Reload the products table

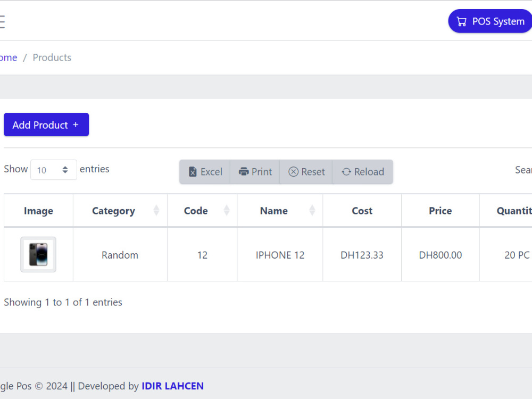tap(363, 172)
